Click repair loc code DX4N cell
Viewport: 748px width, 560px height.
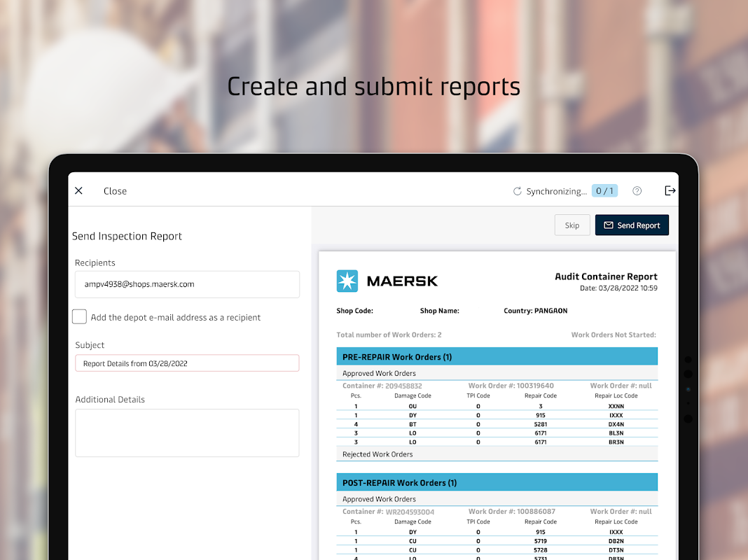[x=616, y=424]
